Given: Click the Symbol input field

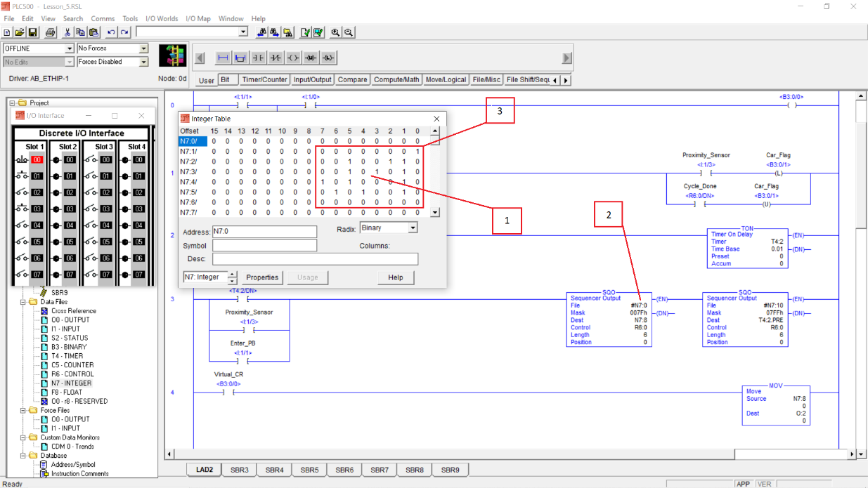Looking at the screenshot, I should pyautogui.click(x=264, y=246).
